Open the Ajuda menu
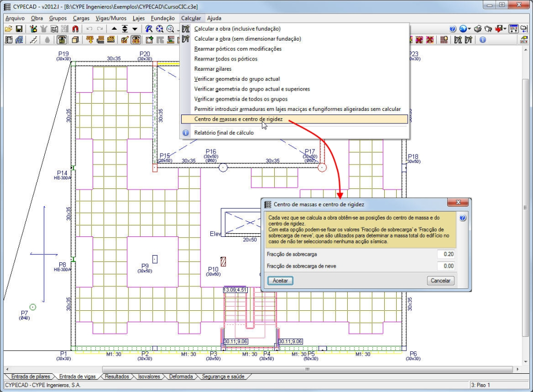The height and width of the screenshot is (392, 533). (214, 18)
